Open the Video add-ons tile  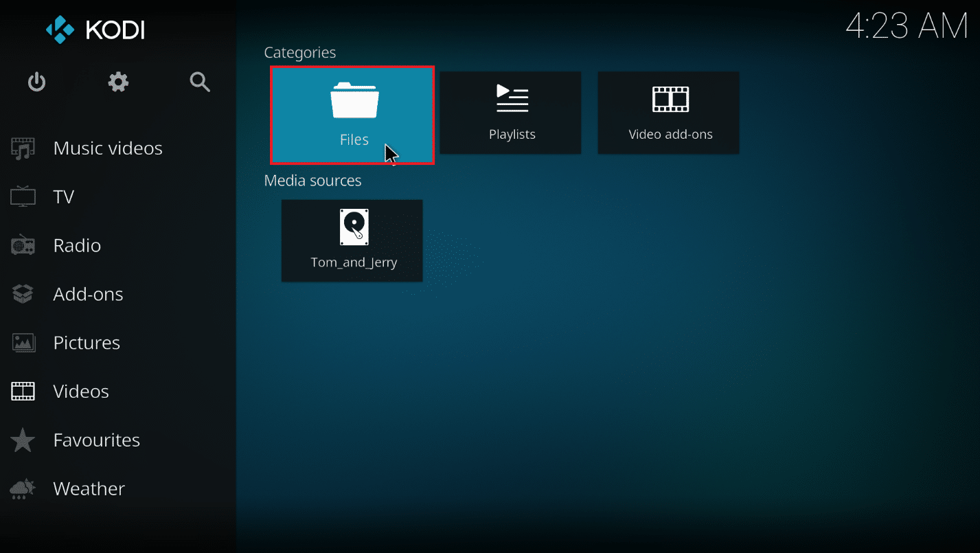pyautogui.click(x=669, y=113)
